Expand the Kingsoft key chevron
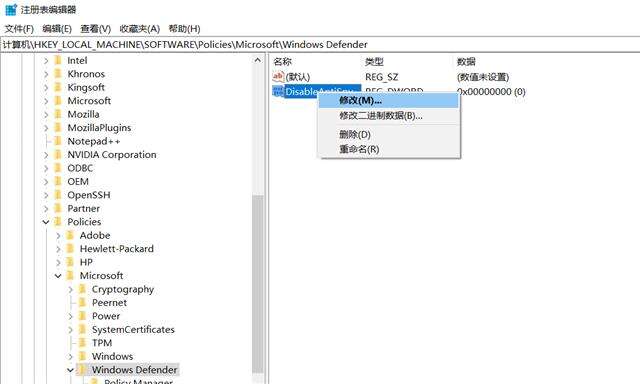Screen dimensions: 640x384 46,88
